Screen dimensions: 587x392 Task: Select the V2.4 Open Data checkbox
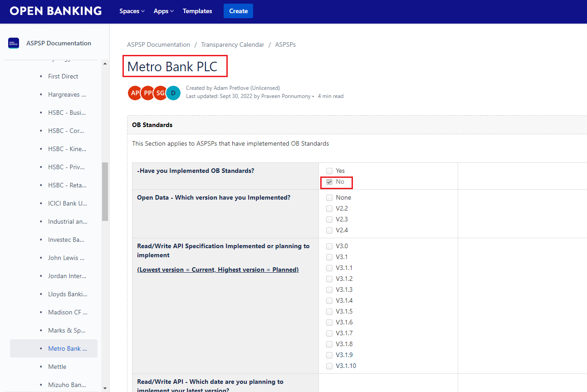coord(329,230)
